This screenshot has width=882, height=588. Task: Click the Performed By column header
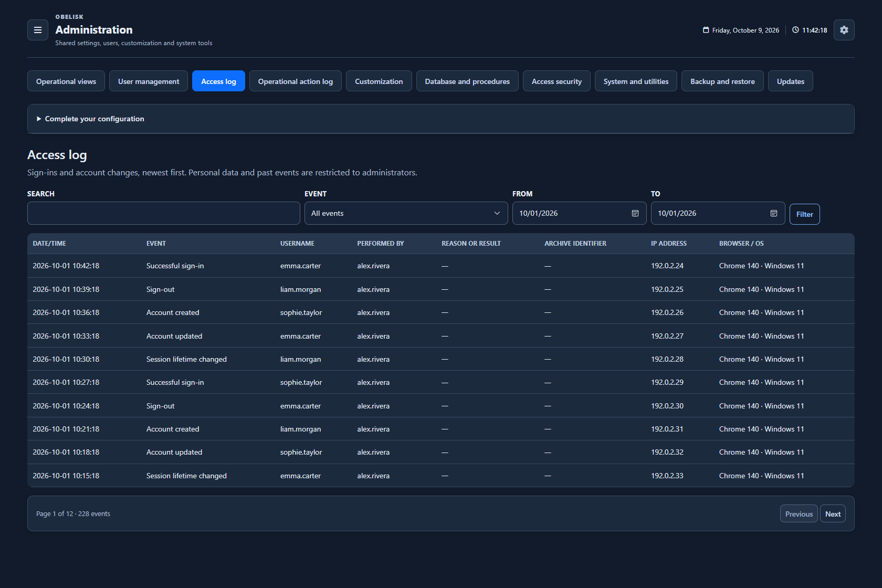pyautogui.click(x=381, y=244)
